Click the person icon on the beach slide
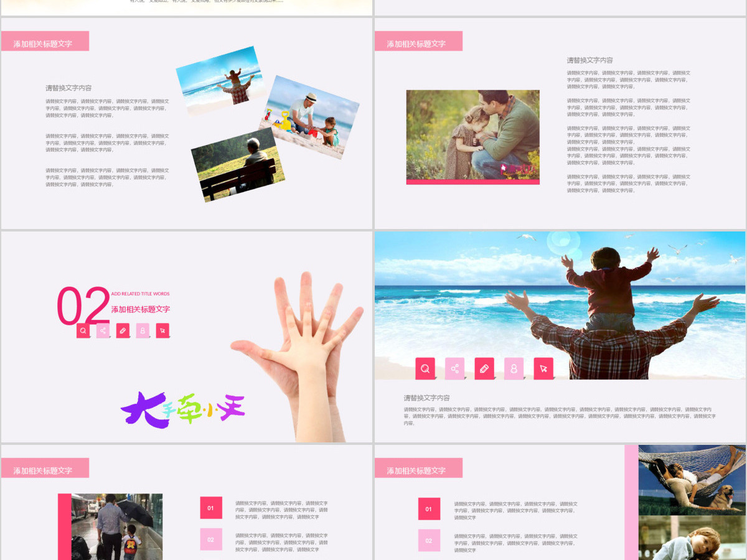Viewport: 747px width, 560px height. pos(514,368)
